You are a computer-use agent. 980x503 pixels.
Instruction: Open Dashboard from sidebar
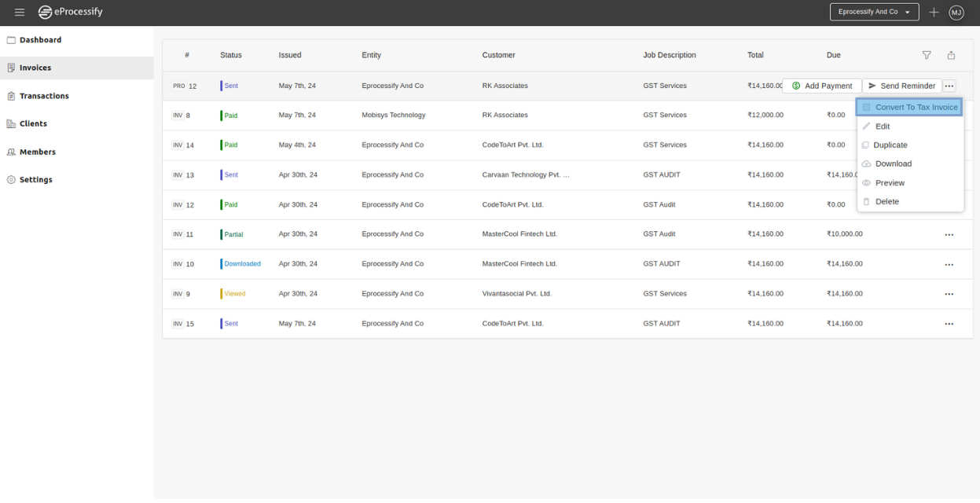point(40,40)
